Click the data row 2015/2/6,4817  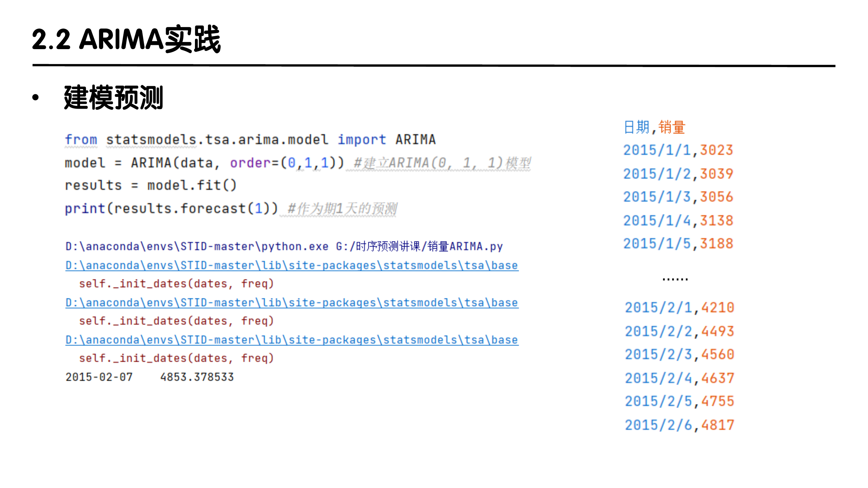(x=679, y=425)
